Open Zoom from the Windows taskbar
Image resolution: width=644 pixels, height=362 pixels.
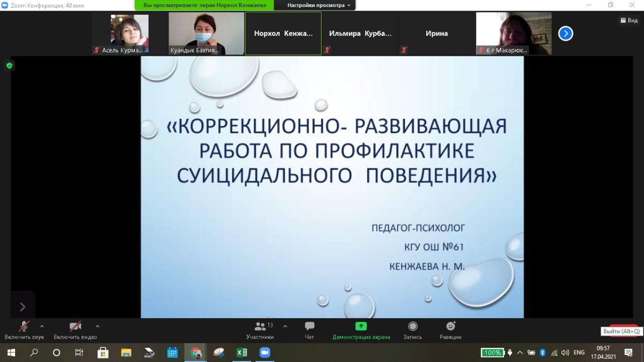pyautogui.click(x=265, y=352)
